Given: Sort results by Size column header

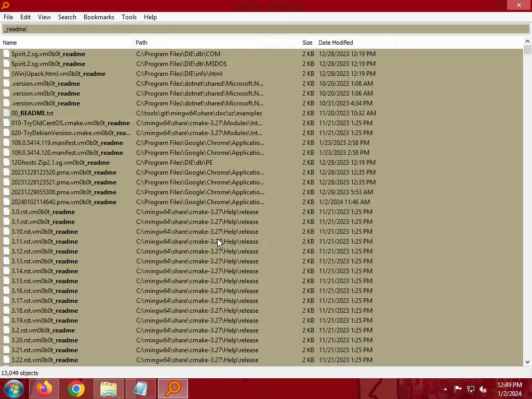Looking at the screenshot, I should pos(290,43).
